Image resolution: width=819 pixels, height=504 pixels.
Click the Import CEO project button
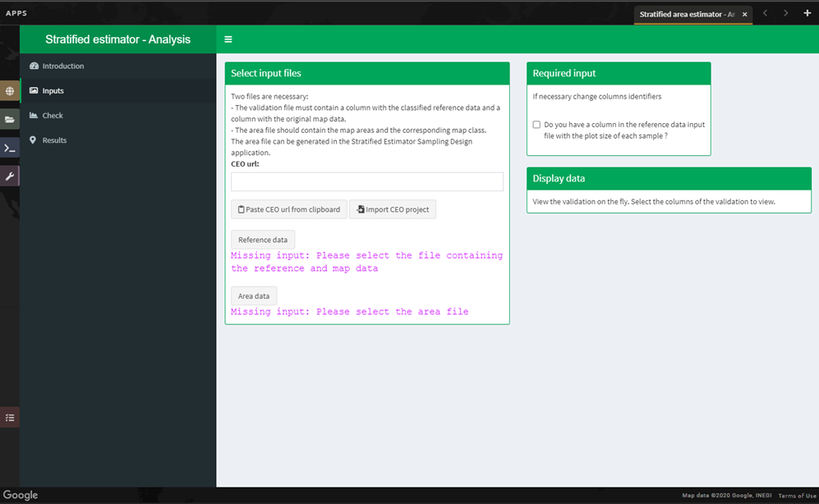[x=393, y=209]
